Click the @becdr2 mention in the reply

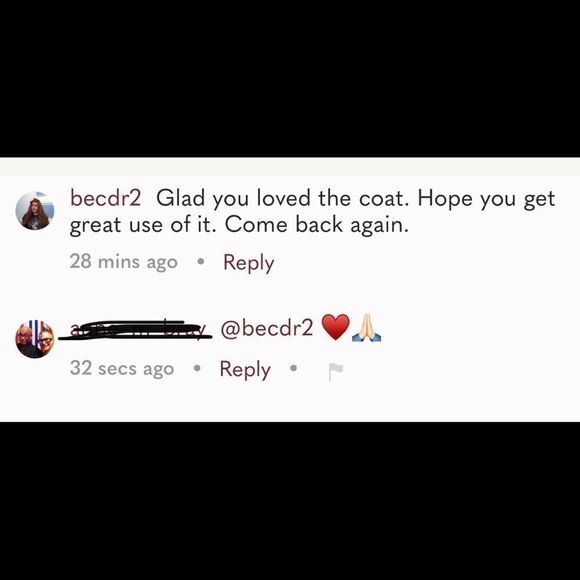coord(267,328)
